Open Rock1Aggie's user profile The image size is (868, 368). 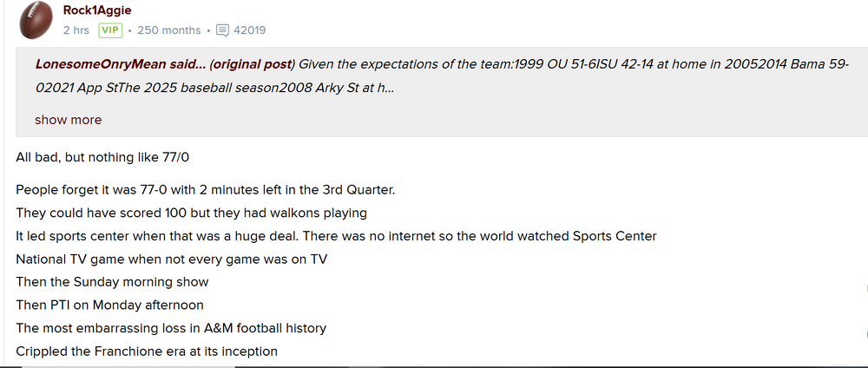click(97, 10)
